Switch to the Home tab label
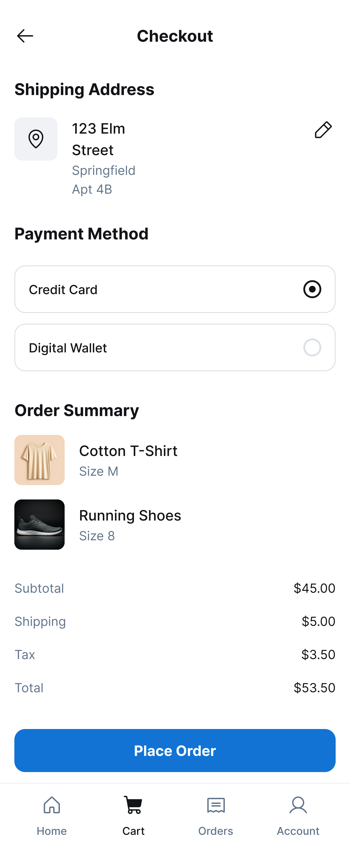 [52, 831]
